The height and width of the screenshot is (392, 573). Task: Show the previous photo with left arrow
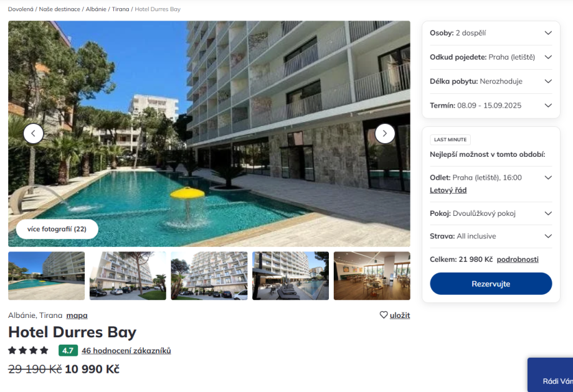[33, 134]
